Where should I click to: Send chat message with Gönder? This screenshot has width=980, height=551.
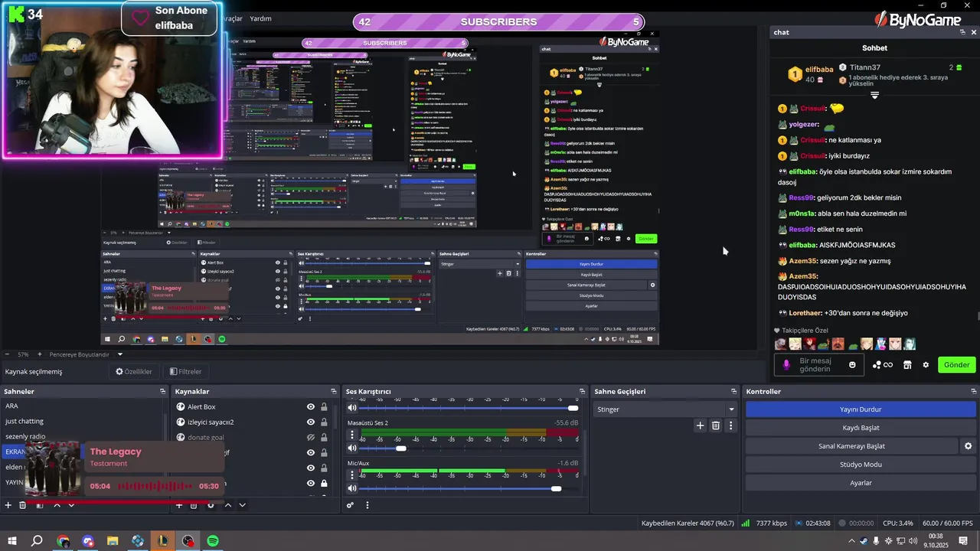[956, 365]
